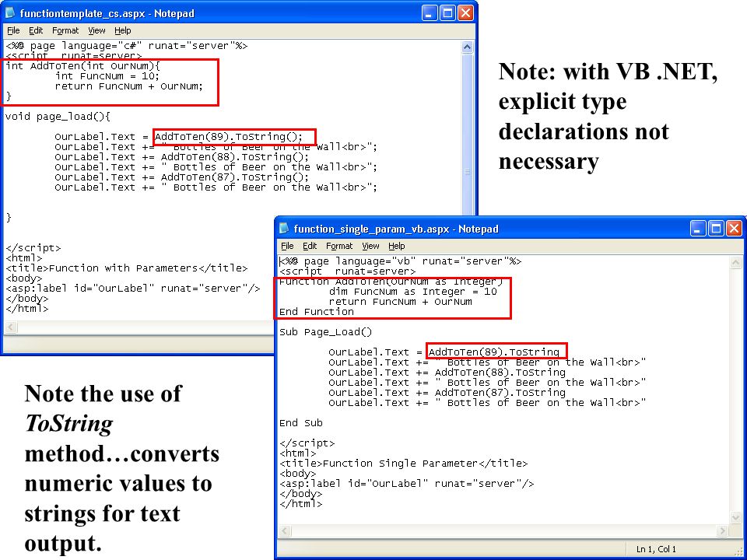The width and height of the screenshot is (747, 560).
Task: Click '</html>' line in VB file
Action: click(x=300, y=504)
